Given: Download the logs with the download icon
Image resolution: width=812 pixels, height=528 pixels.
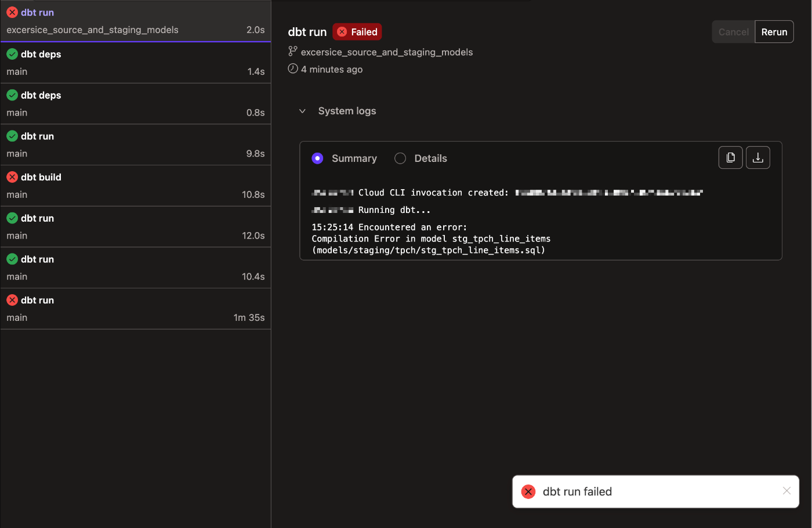Looking at the screenshot, I should click(x=758, y=158).
